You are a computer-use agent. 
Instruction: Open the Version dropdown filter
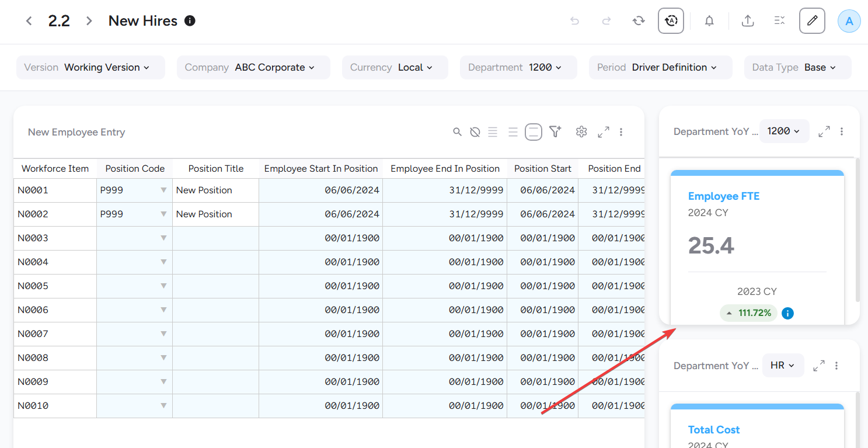[90, 68]
